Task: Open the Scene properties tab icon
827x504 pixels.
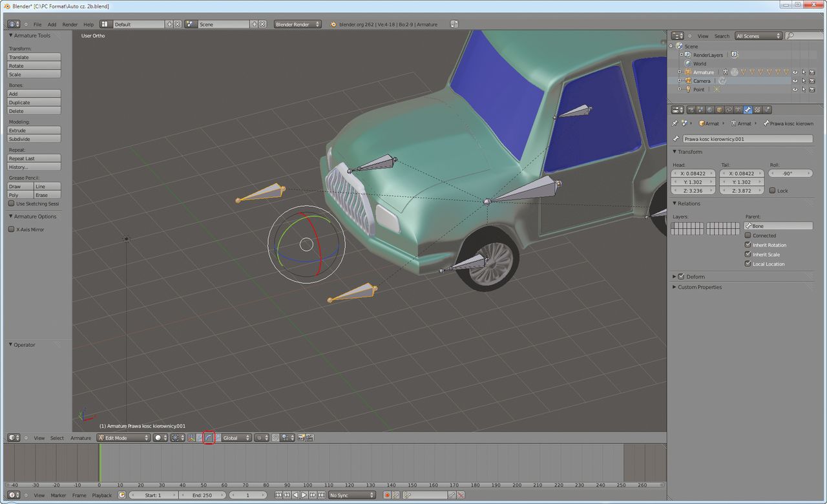Action: coord(700,110)
